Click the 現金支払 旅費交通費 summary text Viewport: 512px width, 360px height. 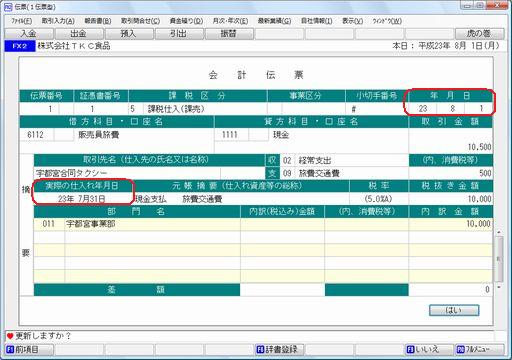pyautogui.click(x=179, y=199)
